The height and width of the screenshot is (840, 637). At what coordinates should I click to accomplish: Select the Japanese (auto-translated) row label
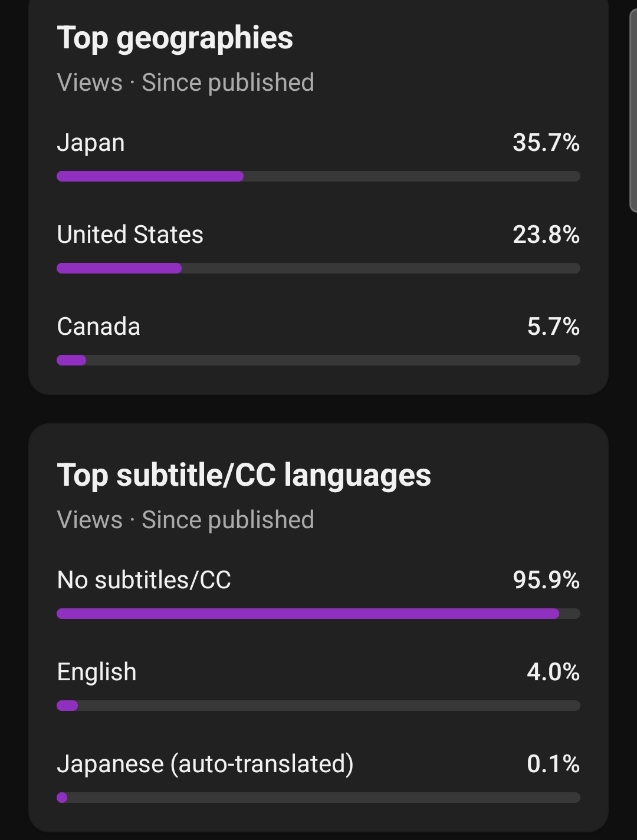pyautogui.click(x=205, y=765)
